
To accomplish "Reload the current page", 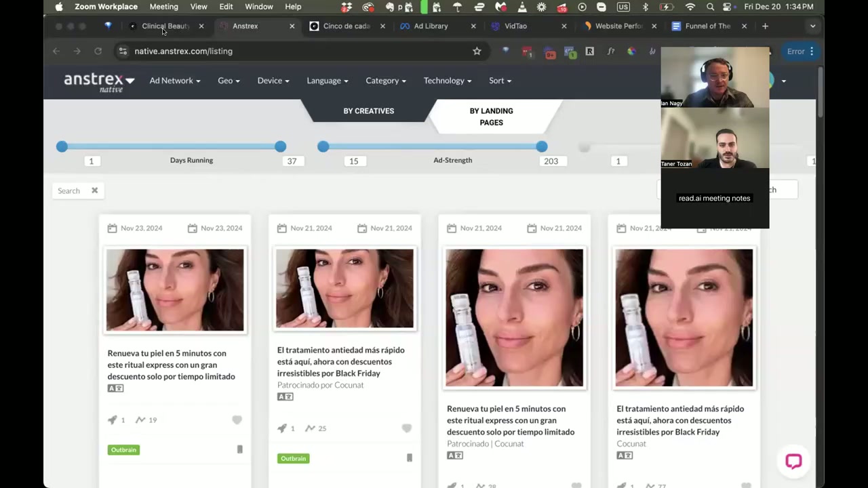I will pyautogui.click(x=98, y=51).
